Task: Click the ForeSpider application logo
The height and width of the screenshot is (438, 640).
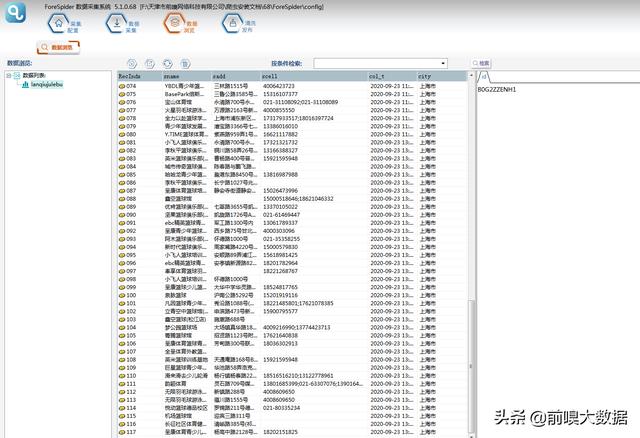Action: (x=16, y=12)
